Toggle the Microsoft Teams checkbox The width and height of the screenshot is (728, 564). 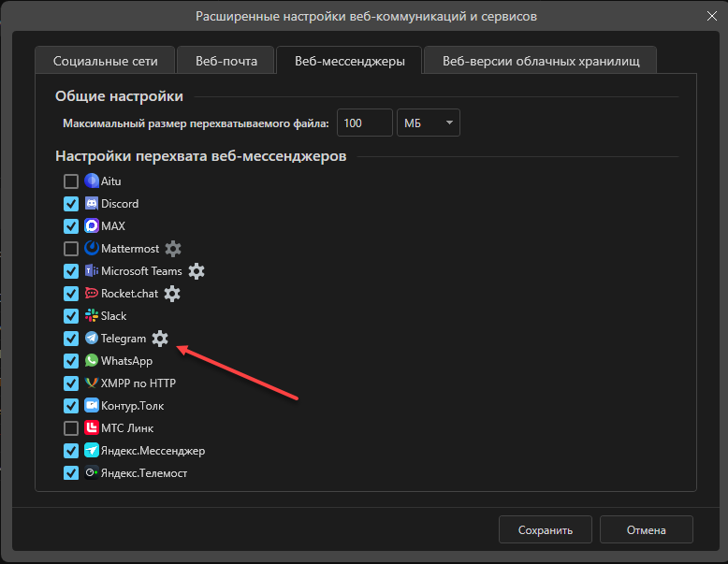[x=71, y=271]
